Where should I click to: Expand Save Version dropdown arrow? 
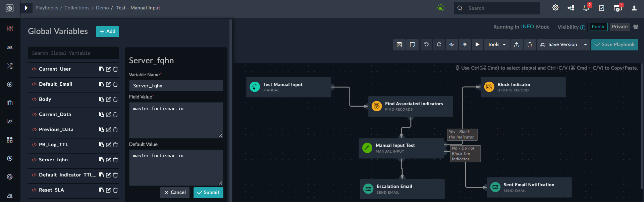[585, 44]
